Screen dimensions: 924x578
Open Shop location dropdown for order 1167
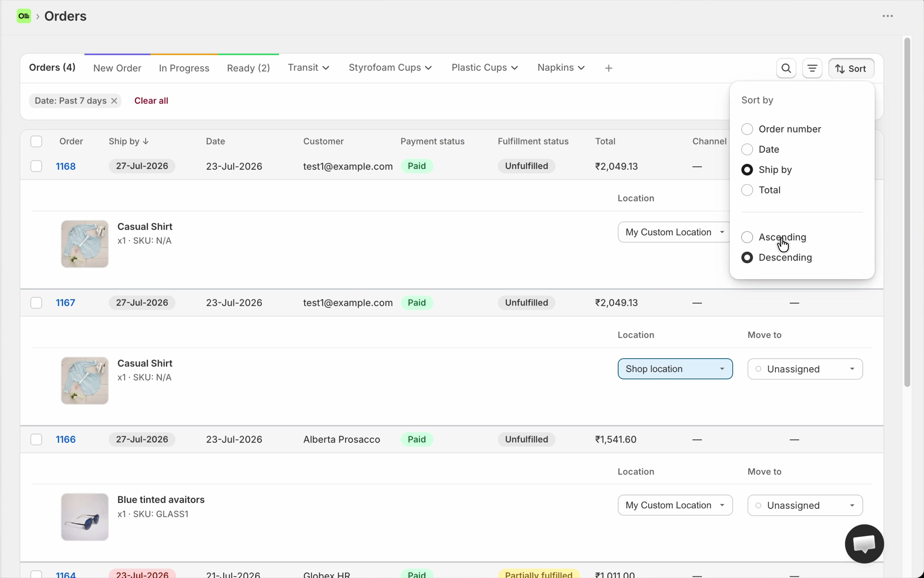(x=675, y=369)
